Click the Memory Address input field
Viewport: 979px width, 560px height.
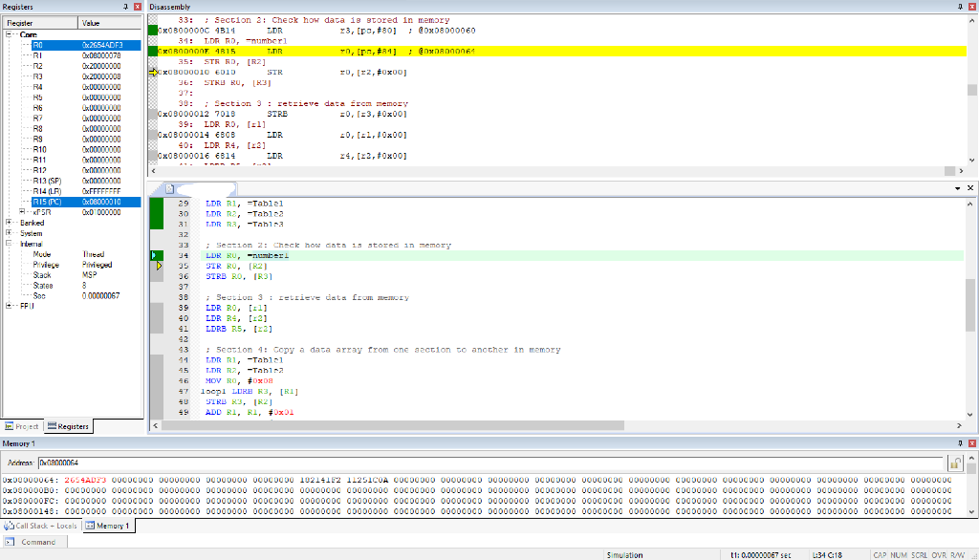tap(490, 463)
